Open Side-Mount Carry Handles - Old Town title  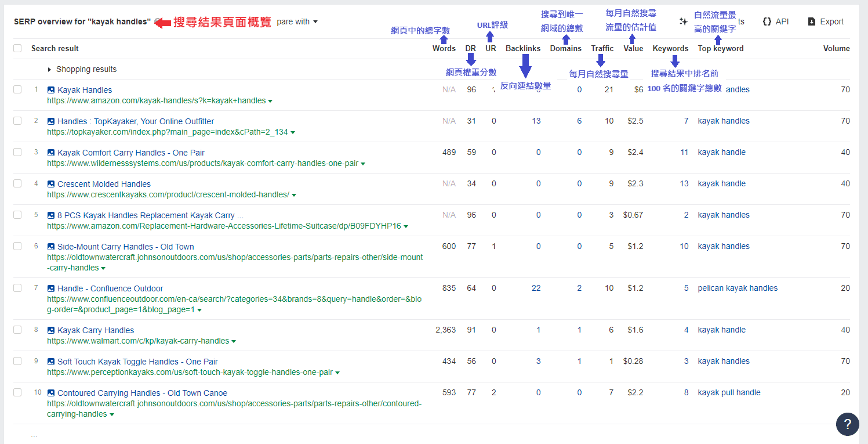pyautogui.click(x=126, y=247)
